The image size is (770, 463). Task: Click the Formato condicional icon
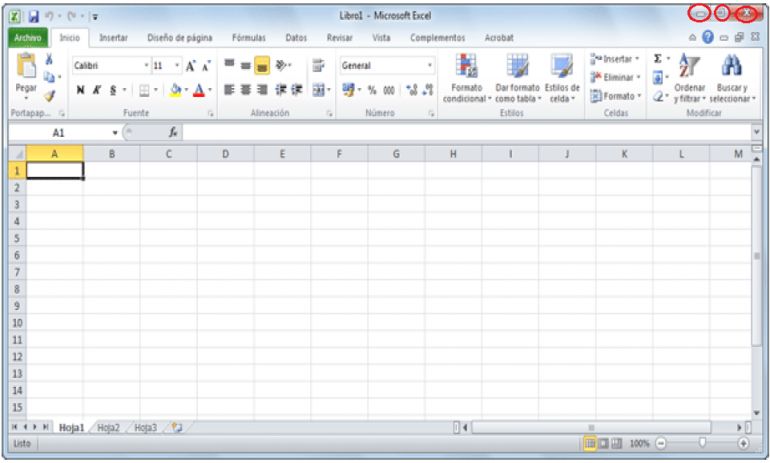[x=466, y=66]
